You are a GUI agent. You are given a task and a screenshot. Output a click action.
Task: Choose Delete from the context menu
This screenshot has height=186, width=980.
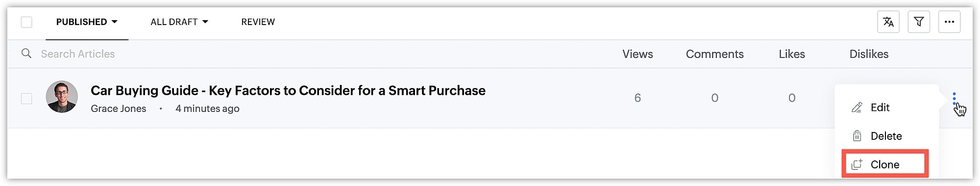click(886, 136)
